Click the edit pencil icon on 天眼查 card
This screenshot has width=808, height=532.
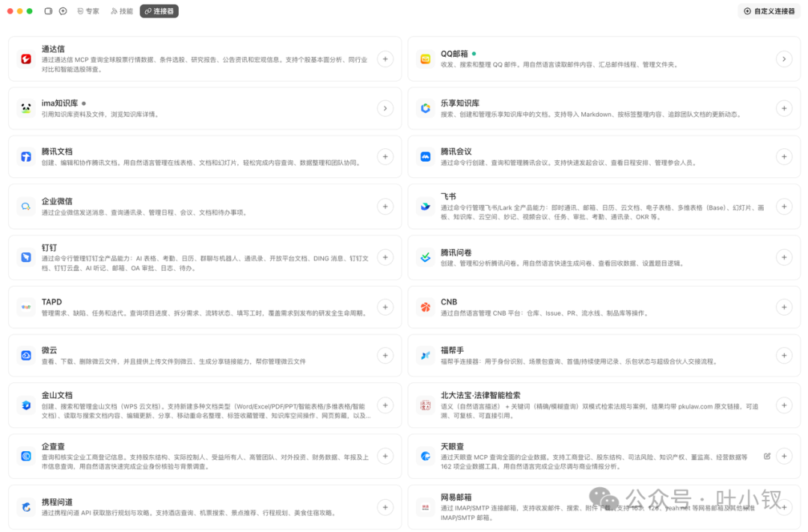coord(767,456)
